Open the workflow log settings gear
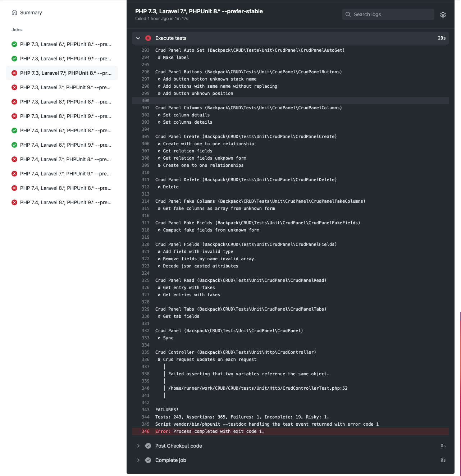Image resolution: width=461 pixels, height=476 pixels. click(x=443, y=14)
